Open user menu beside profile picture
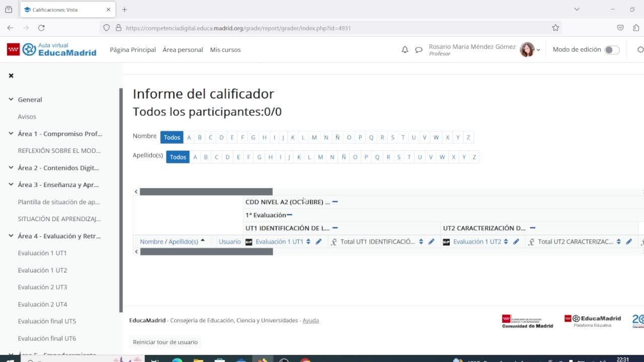The image size is (644, 362). (x=538, y=50)
